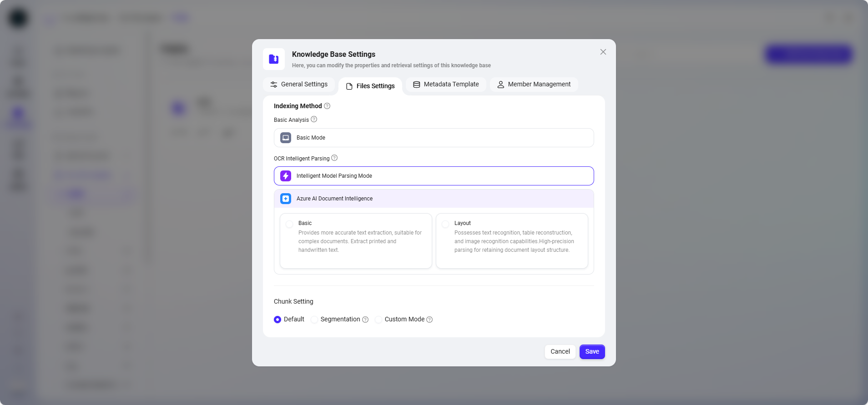Click the help icon beside Custom Mode
The width and height of the screenshot is (868, 405).
tap(429, 320)
